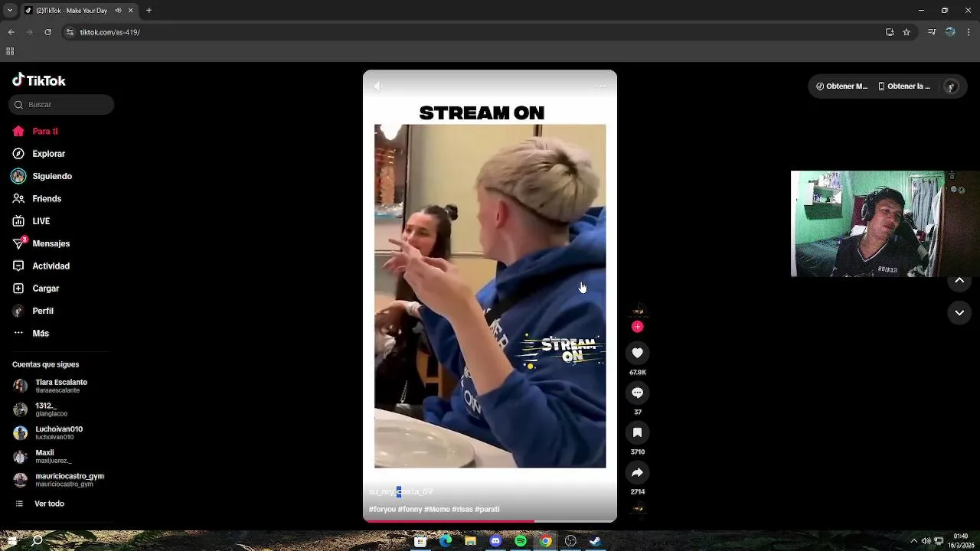Mute the tab with speaker icon
Image resolution: width=980 pixels, height=551 pixels.
(x=118, y=11)
